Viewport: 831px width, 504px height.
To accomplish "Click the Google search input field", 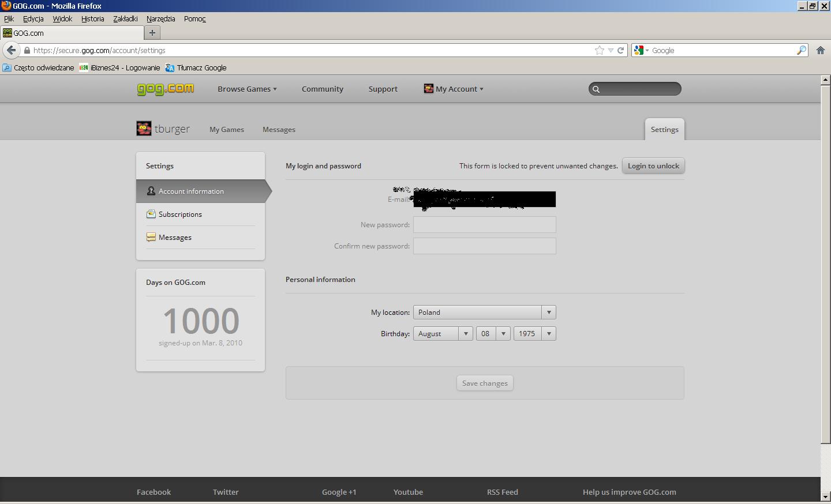I will (723, 50).
